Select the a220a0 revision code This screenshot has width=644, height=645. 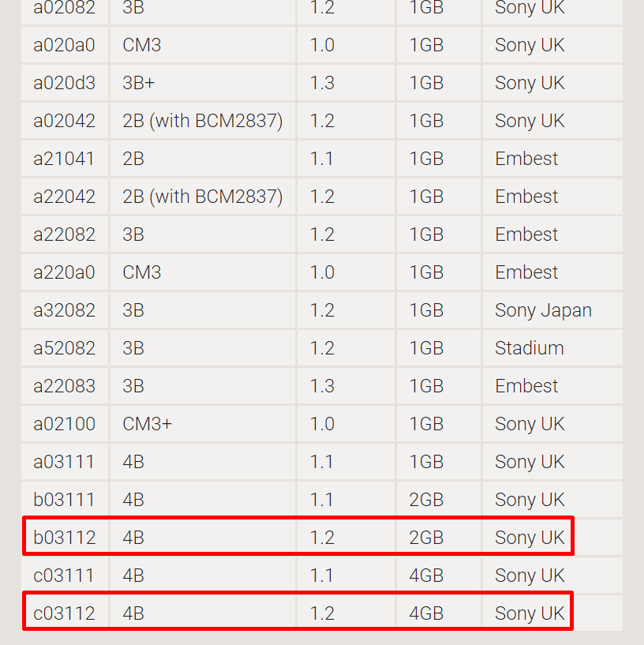64,272
